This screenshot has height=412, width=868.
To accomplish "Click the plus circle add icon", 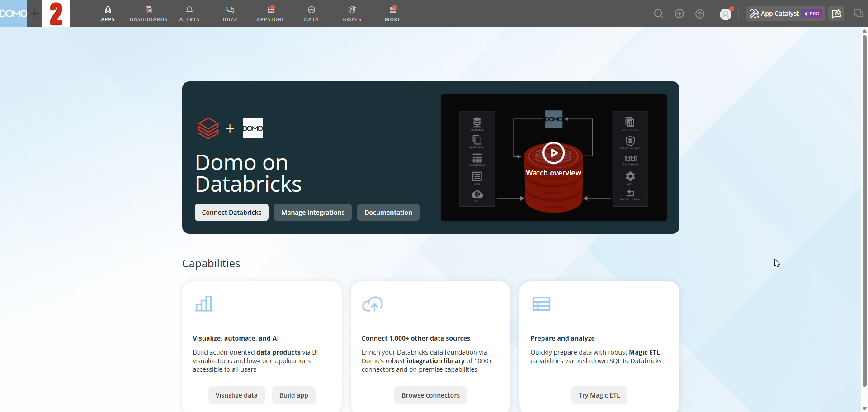I will pos(679,14).
